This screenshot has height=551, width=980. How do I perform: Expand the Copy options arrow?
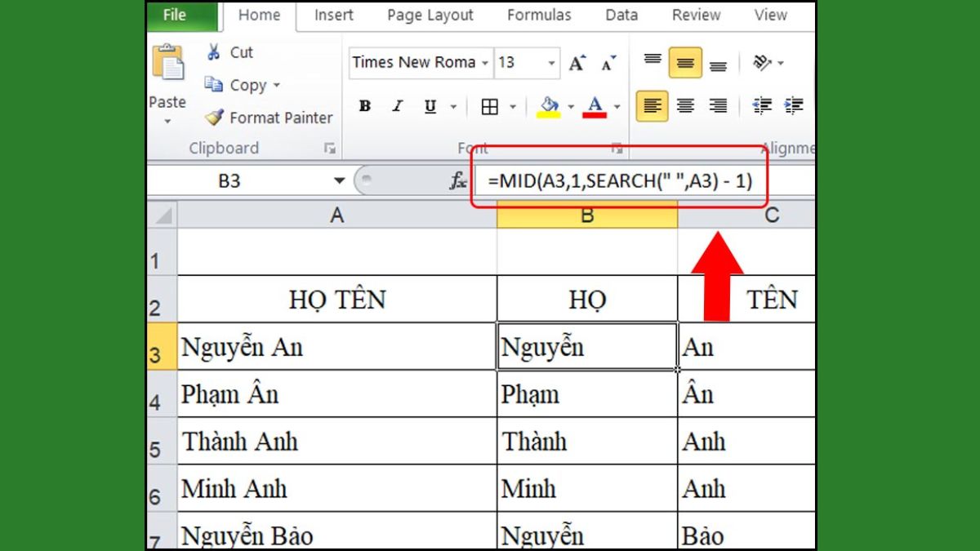276,85
